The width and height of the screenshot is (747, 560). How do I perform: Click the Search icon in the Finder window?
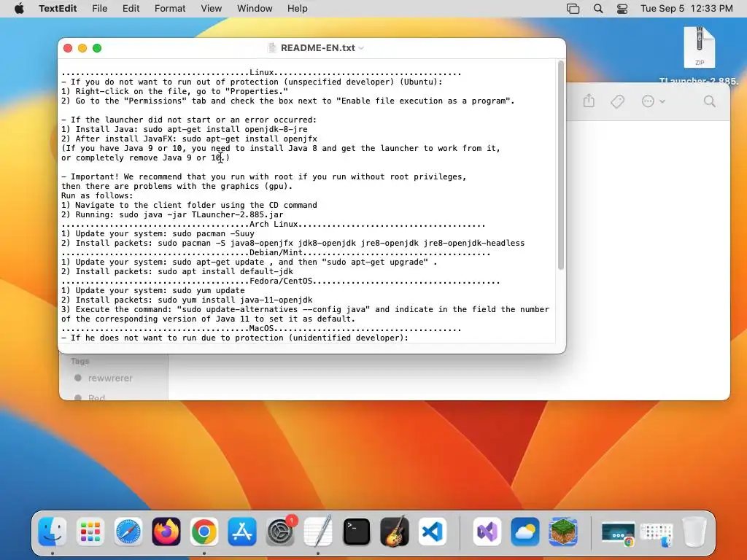[709, 101]
